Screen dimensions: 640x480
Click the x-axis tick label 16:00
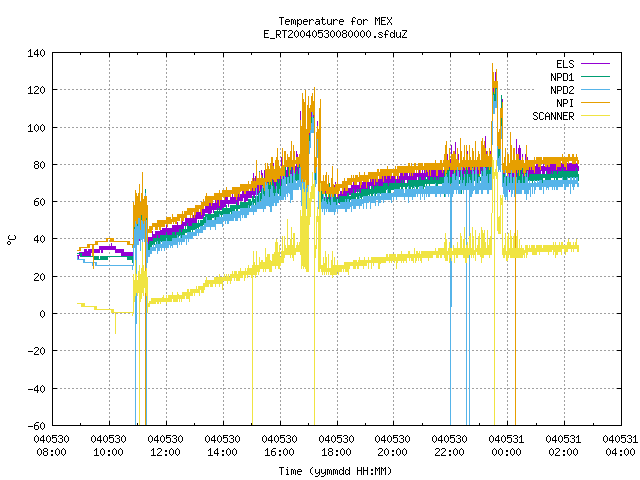(279, 452)
